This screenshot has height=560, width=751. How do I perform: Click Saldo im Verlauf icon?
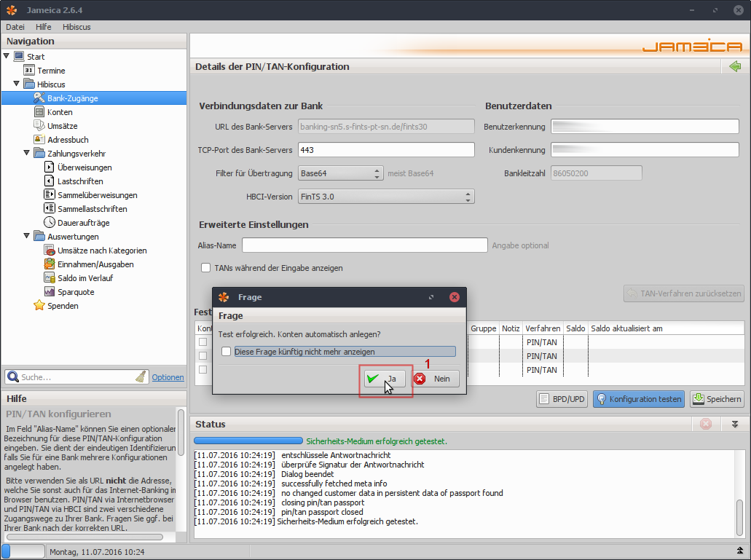49,278
